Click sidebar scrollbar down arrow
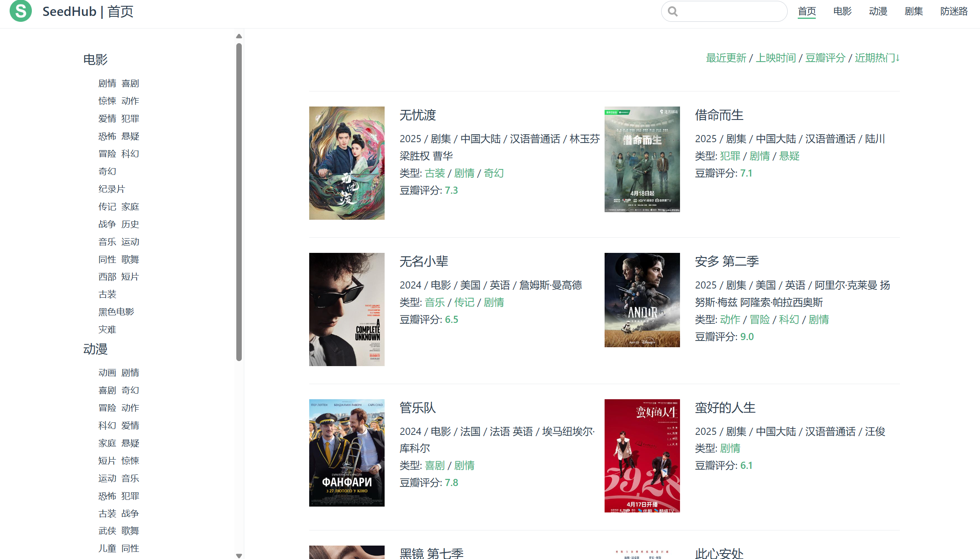Image resolution: width=980 pixels, height=559 pixels. (239, 556)
